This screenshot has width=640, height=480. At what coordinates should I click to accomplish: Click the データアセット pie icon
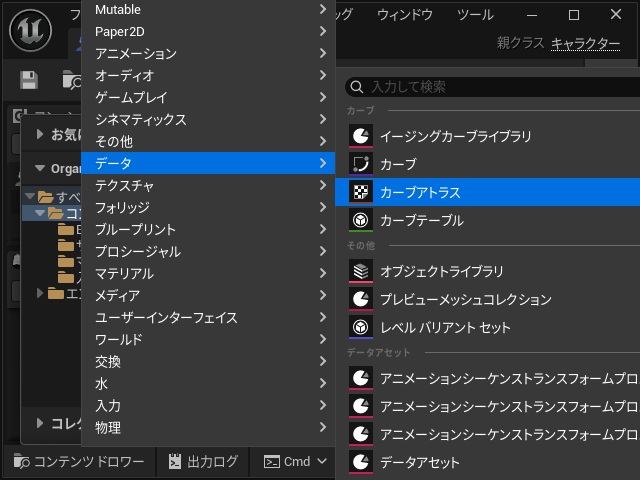(x=361, y=462)
